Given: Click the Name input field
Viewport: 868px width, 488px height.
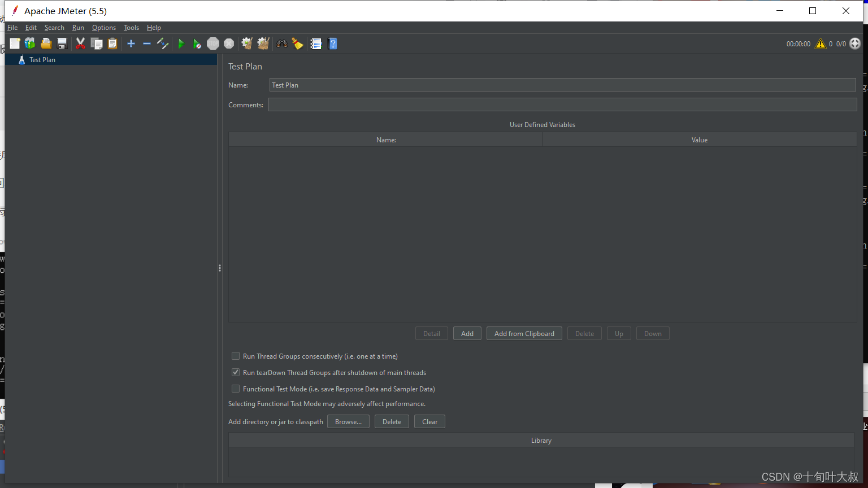Looking at the screenshot, I should (563, 85).
